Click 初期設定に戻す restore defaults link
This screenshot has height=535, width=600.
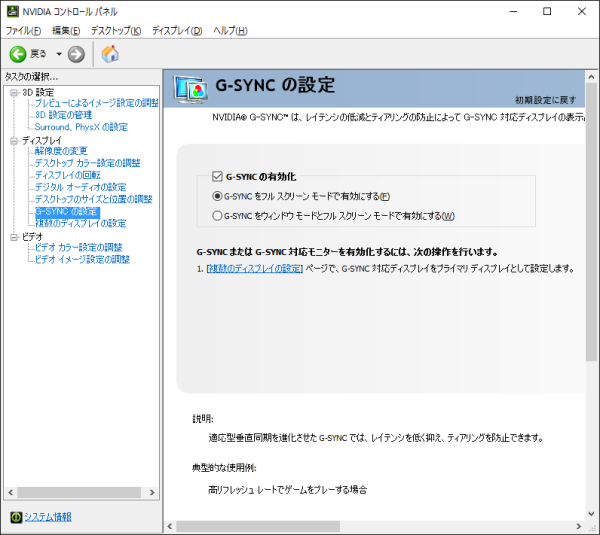tap(545, 100)
